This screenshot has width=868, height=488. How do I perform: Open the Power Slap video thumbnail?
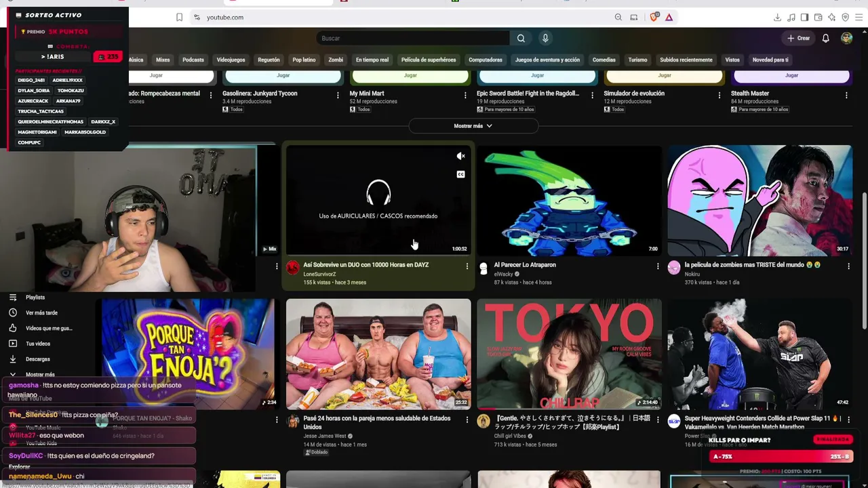click(759, 354)
